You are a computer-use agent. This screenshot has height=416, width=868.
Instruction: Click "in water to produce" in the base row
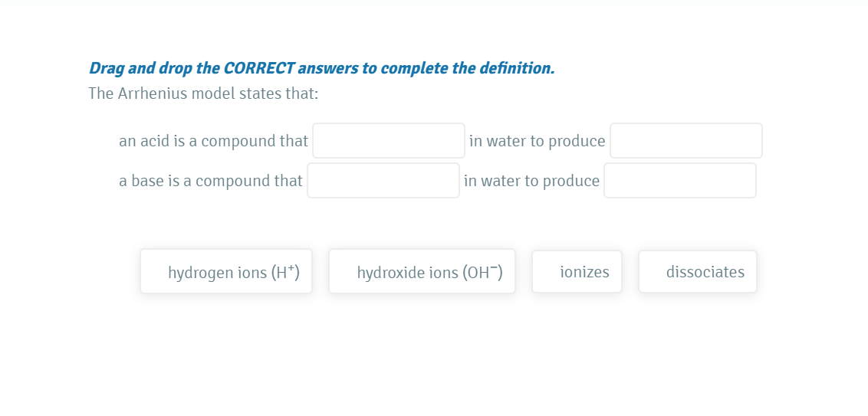point(531,181)
